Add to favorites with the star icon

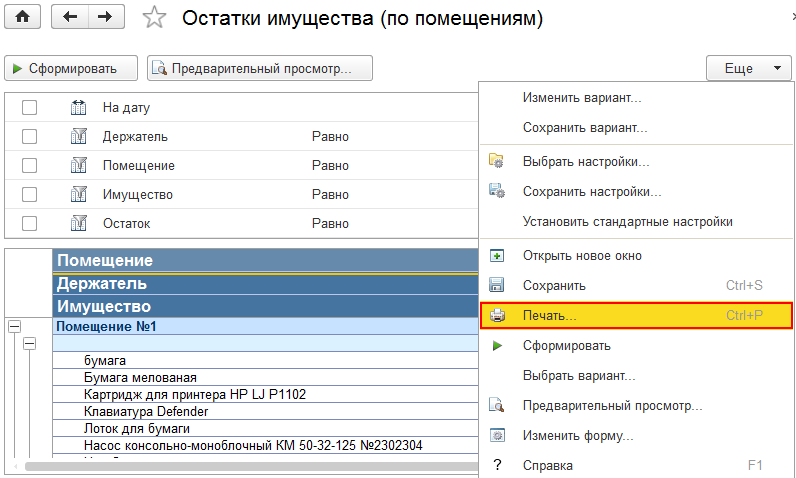pyautogui.click(x=154, y=18)
